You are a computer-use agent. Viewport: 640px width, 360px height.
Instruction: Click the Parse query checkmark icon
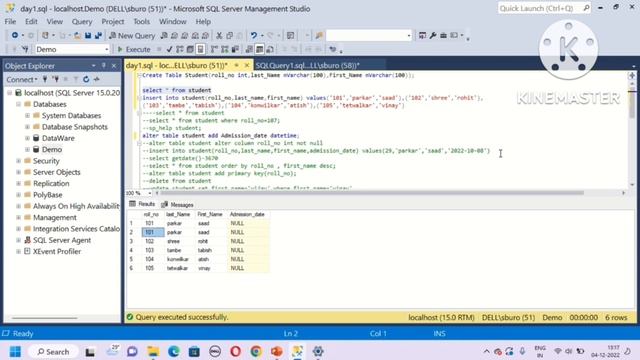169,49
